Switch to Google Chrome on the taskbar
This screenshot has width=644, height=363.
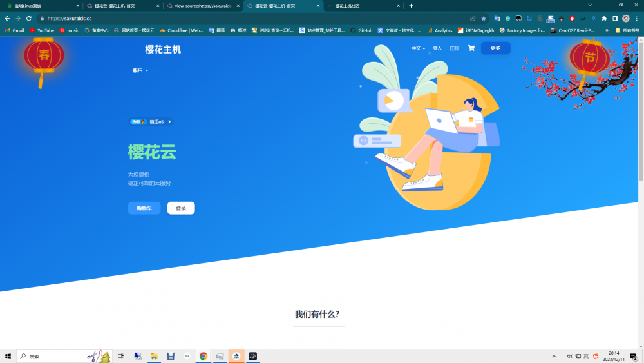[x=204, y=357]
